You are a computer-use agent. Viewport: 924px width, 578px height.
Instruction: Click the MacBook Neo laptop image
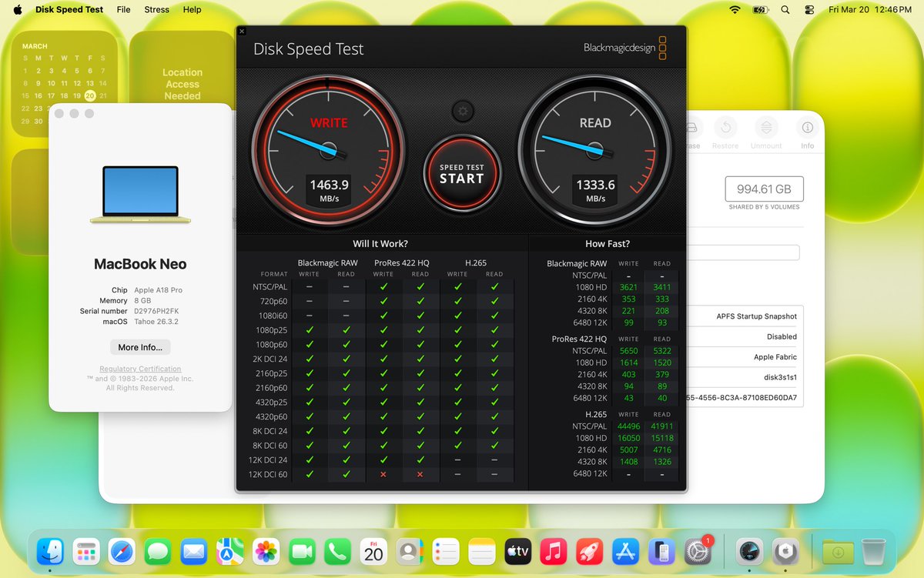tap(140, 195)
